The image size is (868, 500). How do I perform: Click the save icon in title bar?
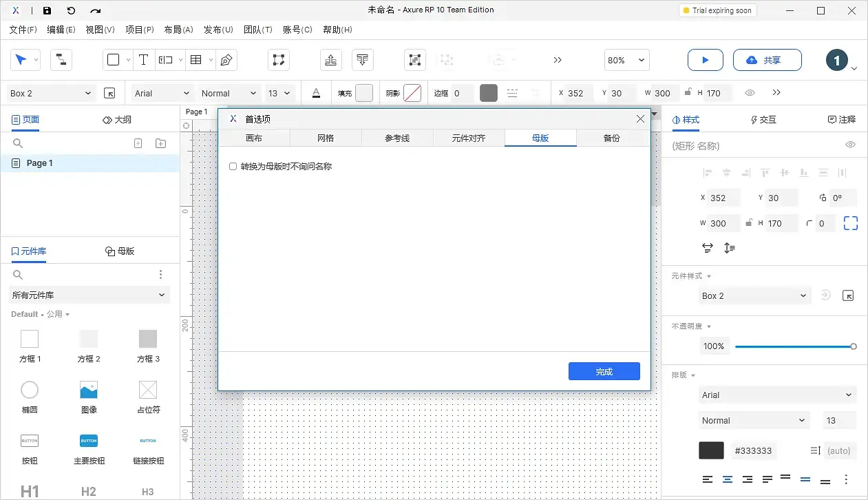(x=47, y=10)
